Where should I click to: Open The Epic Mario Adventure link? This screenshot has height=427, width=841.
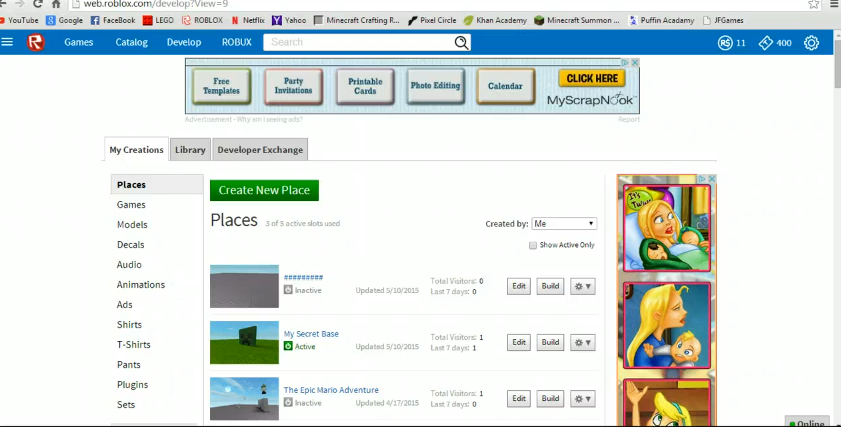pos(331,390)
